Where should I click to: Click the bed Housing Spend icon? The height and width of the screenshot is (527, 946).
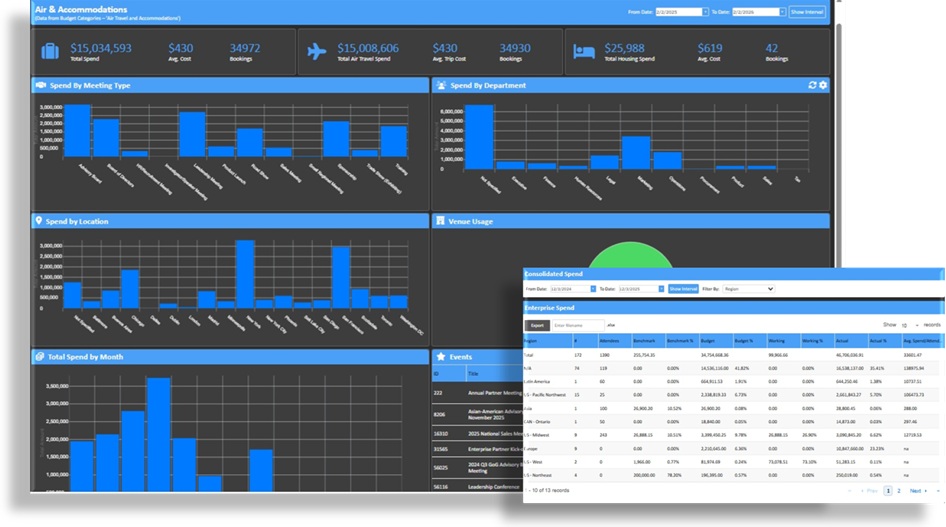pyautogui.click(x=585, y=52)
